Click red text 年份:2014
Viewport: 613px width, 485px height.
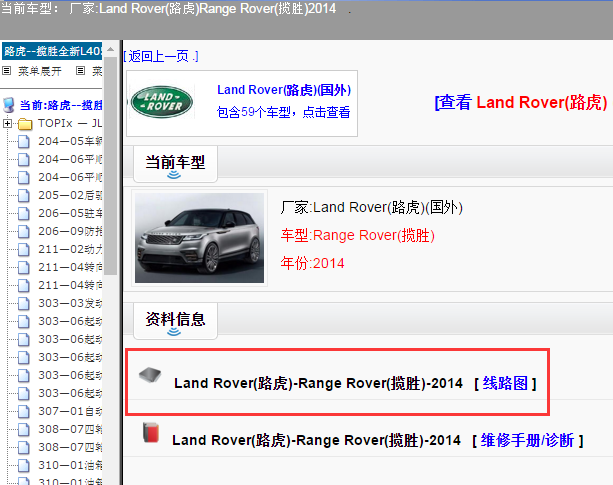pos(312,263)
